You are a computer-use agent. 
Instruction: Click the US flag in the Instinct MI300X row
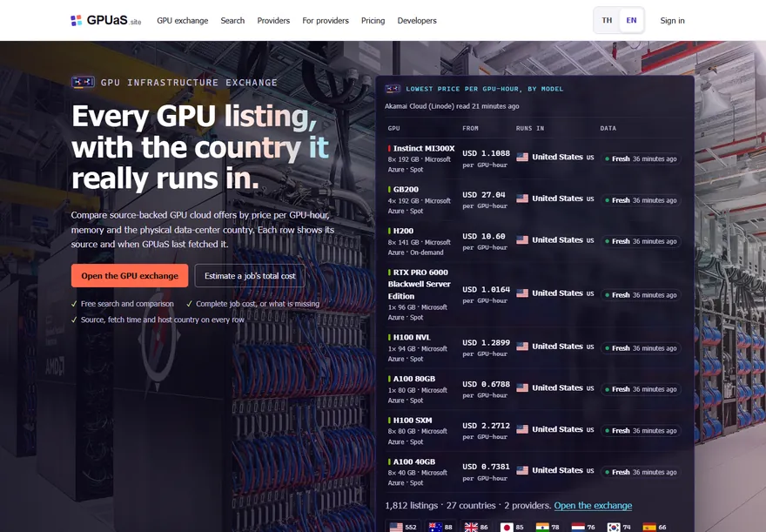522,157
